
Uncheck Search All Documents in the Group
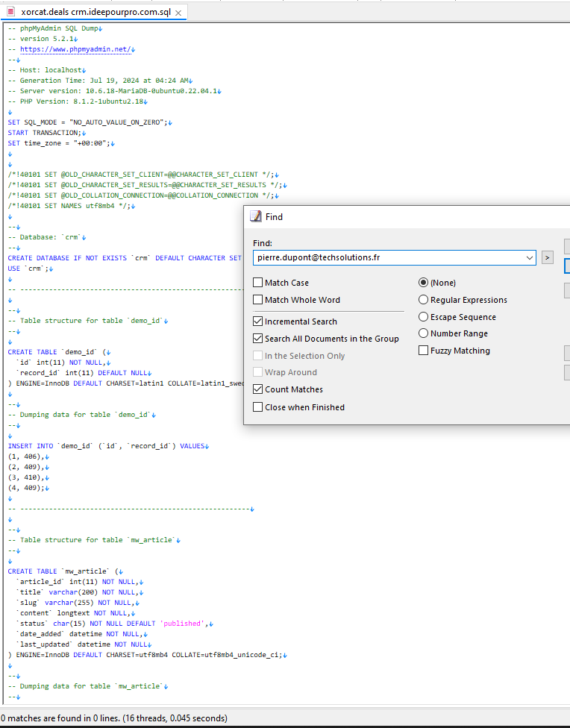258,339
